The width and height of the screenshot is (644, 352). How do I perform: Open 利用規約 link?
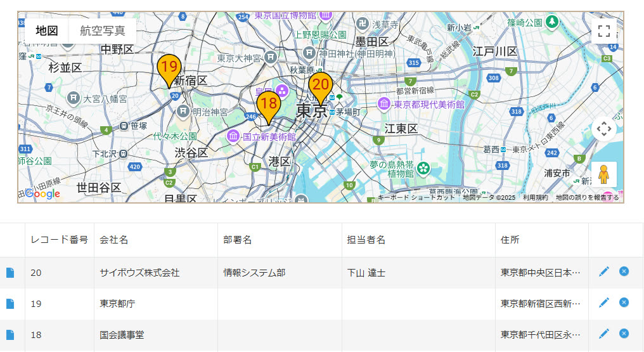pos(535,197)
